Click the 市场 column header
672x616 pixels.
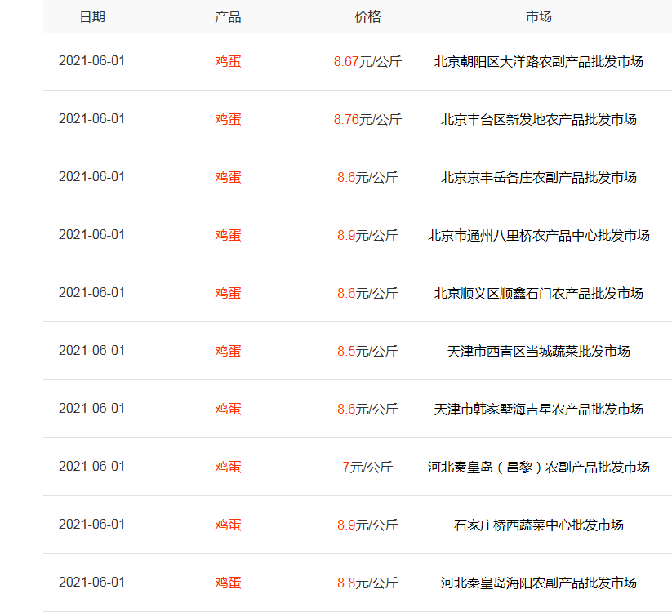tap(539, 17)
